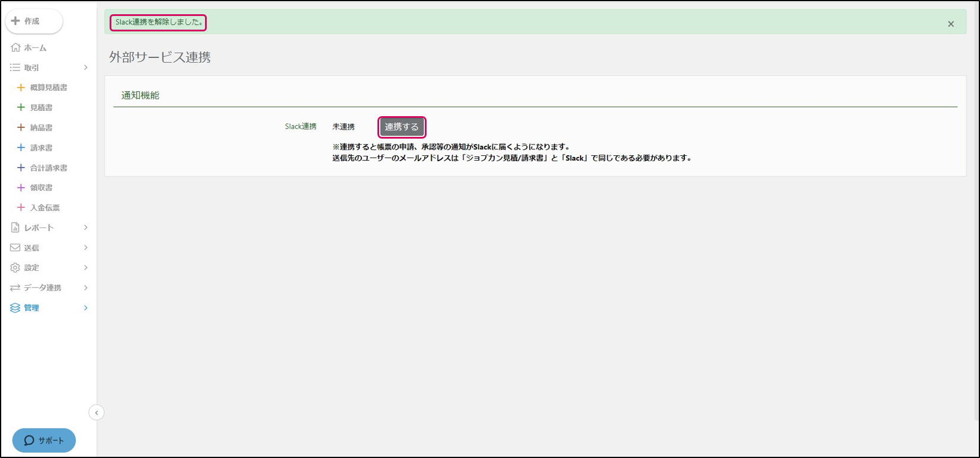The height and width of the screenshot is (458, 980).
Task: Expand the 設定 chevron
Action: (x=86, y=268)
